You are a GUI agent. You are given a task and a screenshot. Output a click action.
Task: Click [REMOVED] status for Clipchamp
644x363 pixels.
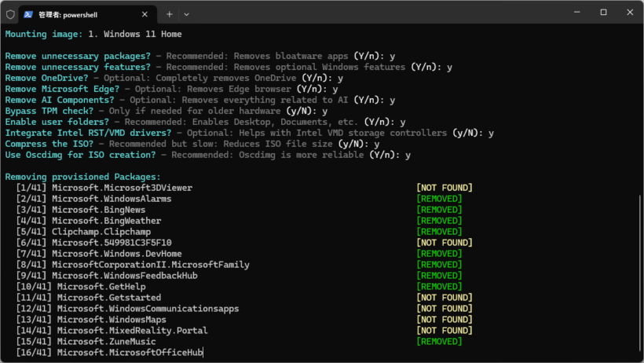439,232
